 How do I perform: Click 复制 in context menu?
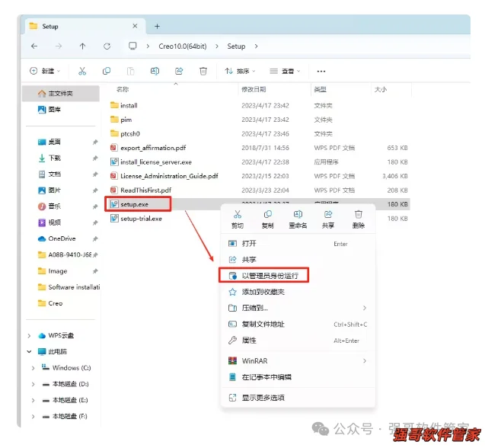point(267,219)
